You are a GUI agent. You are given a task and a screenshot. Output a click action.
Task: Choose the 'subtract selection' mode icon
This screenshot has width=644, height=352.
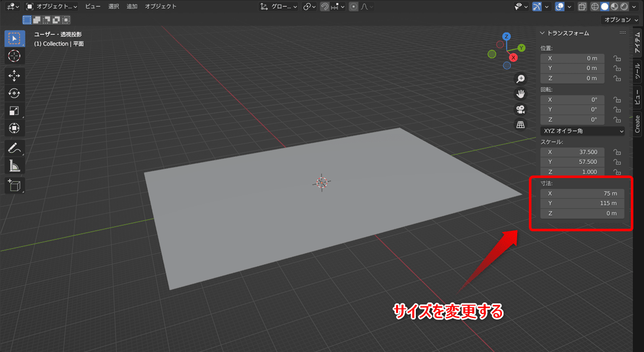47,20
